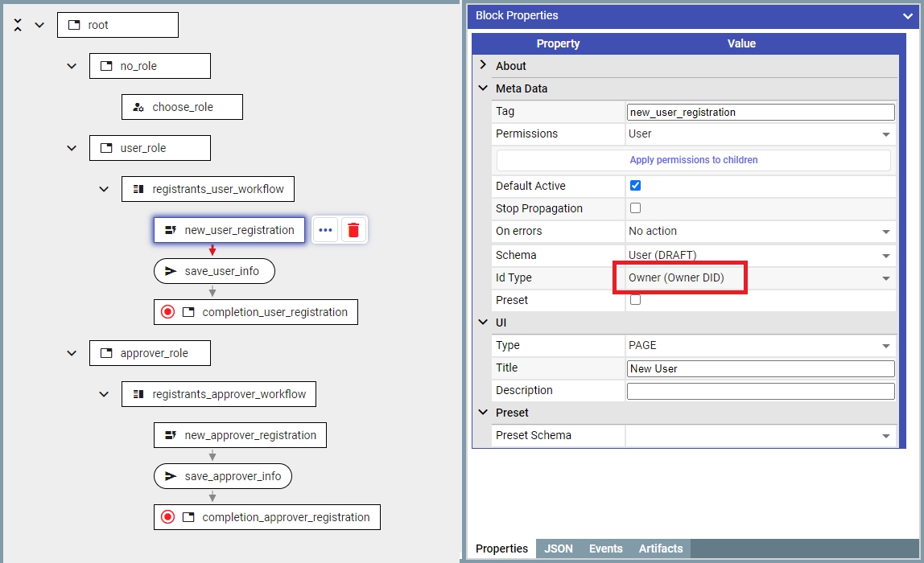Click the save_user_info send icon
The width and height of the screenshot is (924, 563).
(x=171, y=272)
